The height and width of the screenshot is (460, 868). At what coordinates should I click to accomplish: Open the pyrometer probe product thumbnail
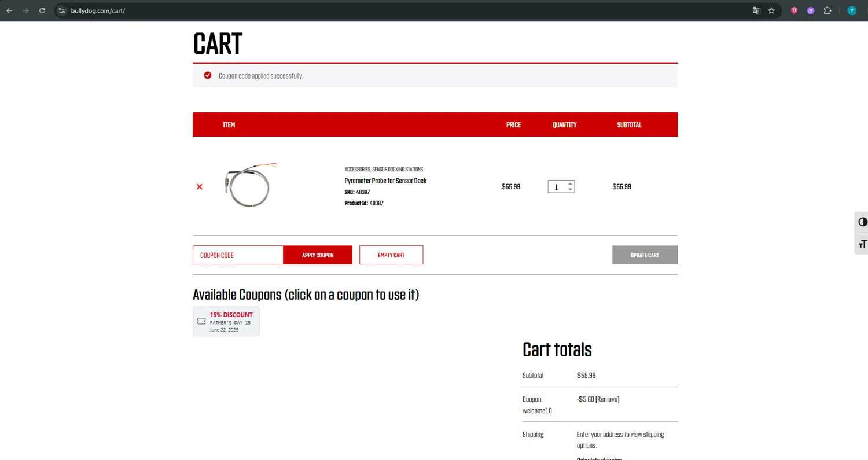[x=250, y=185]
